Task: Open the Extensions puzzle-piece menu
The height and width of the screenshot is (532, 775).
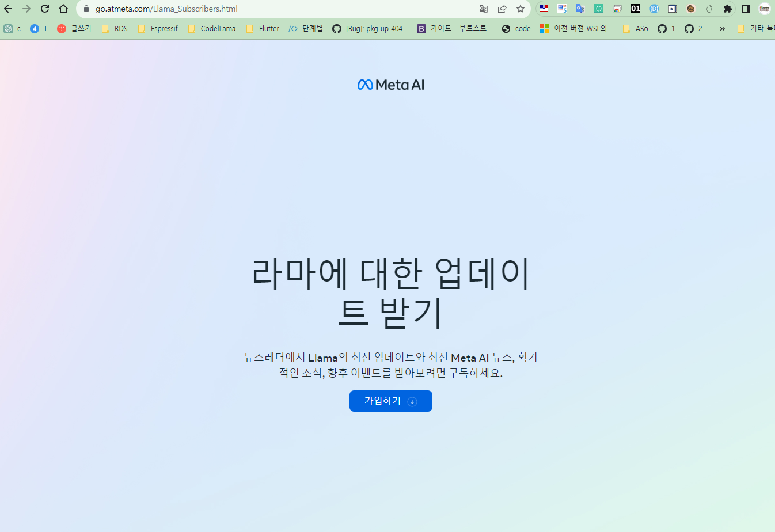Action: (728, 9)
